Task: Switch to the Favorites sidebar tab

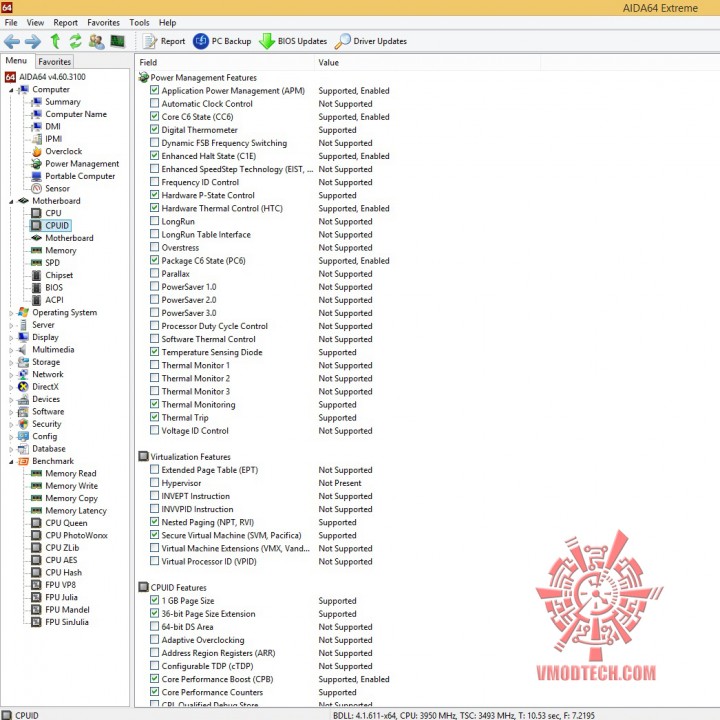Action: [54, 61]
